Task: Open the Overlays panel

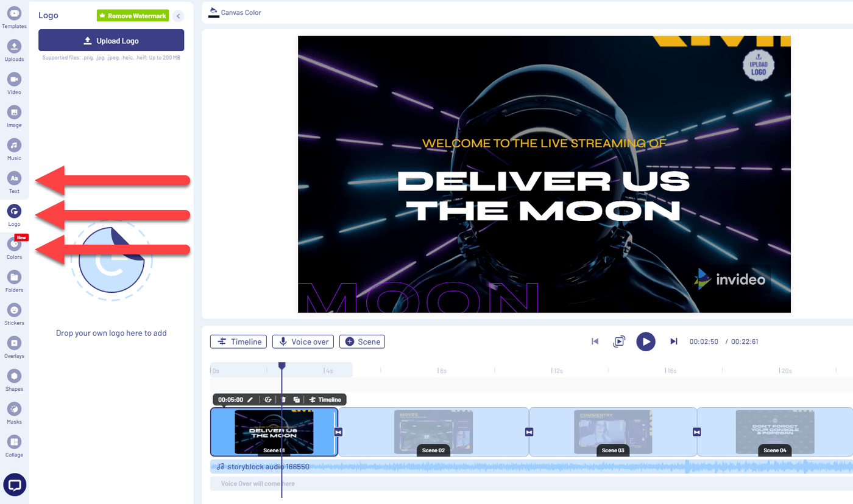Action: (14, 346)
